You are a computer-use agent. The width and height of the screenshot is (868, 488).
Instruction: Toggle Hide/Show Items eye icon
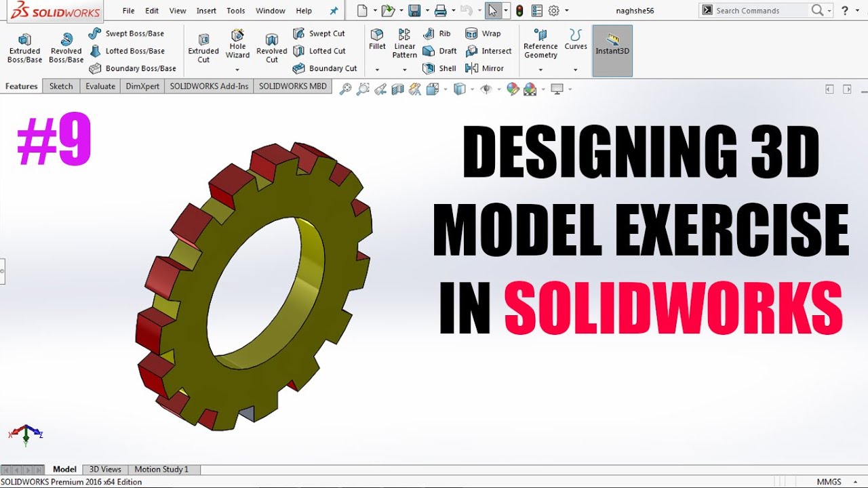[x=486, y=89]
